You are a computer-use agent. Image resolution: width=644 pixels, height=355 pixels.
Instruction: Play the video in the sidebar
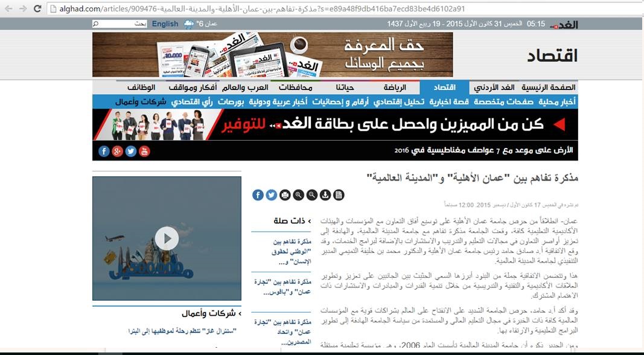pos(167,238)
